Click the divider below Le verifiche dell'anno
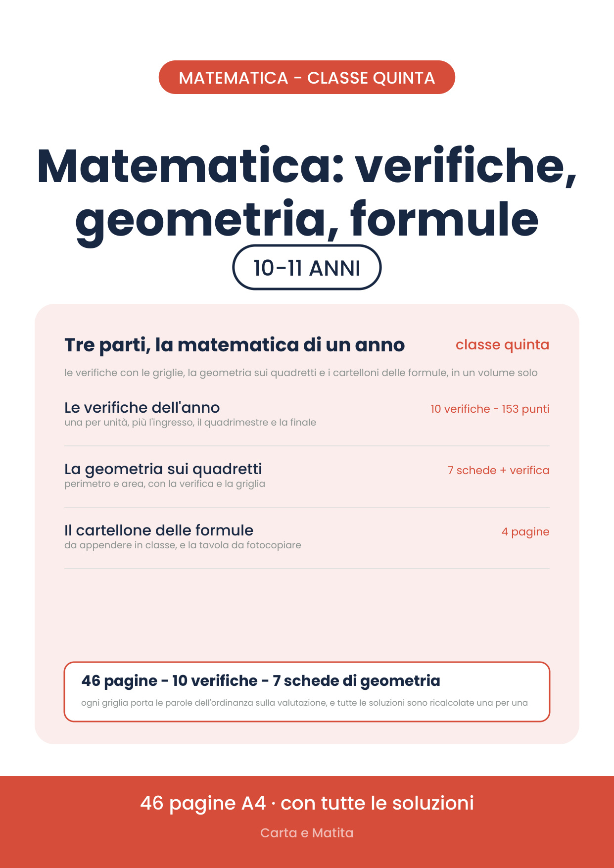614x868 pixels. click(x=307, y=446)
